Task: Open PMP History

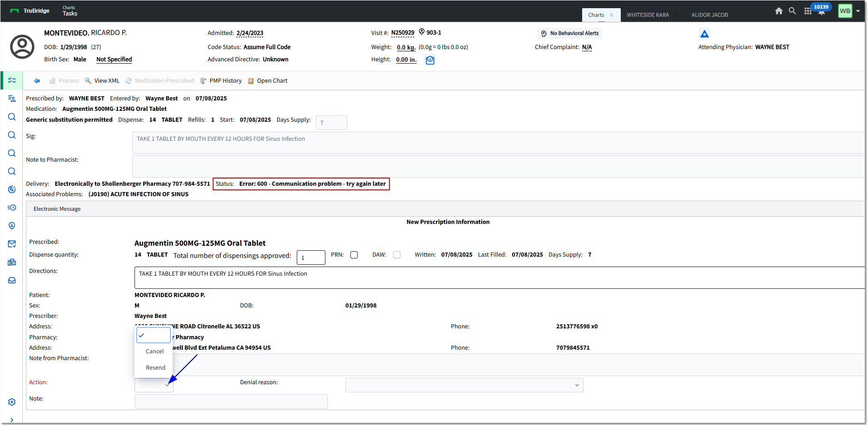Action: (x=221, y=81)
